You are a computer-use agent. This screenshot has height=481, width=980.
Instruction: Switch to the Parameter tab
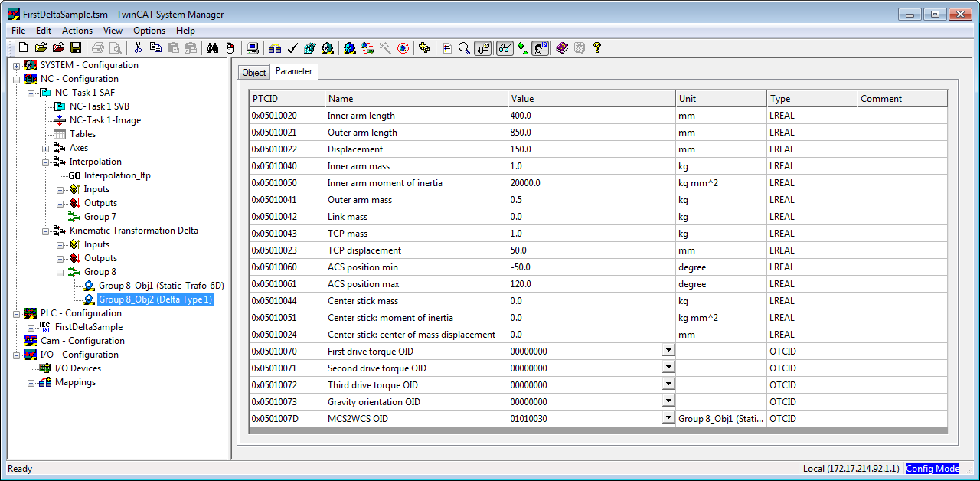point(294,71)
